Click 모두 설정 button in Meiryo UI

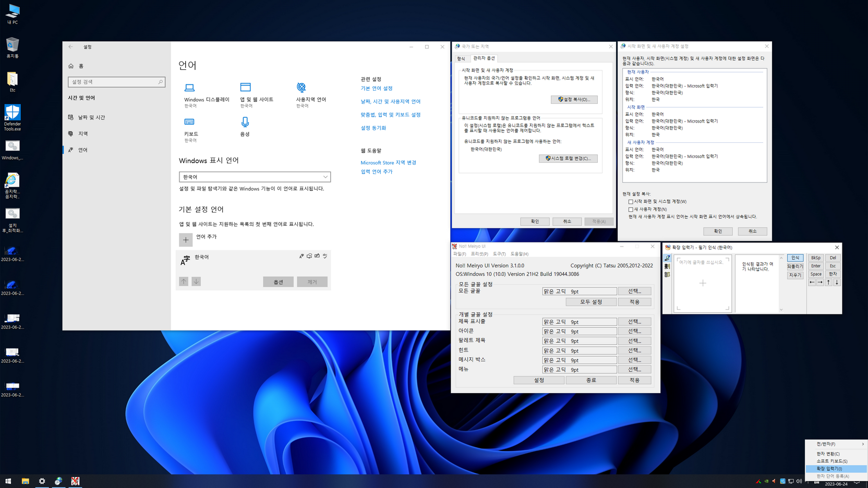[x=591, y=302]
